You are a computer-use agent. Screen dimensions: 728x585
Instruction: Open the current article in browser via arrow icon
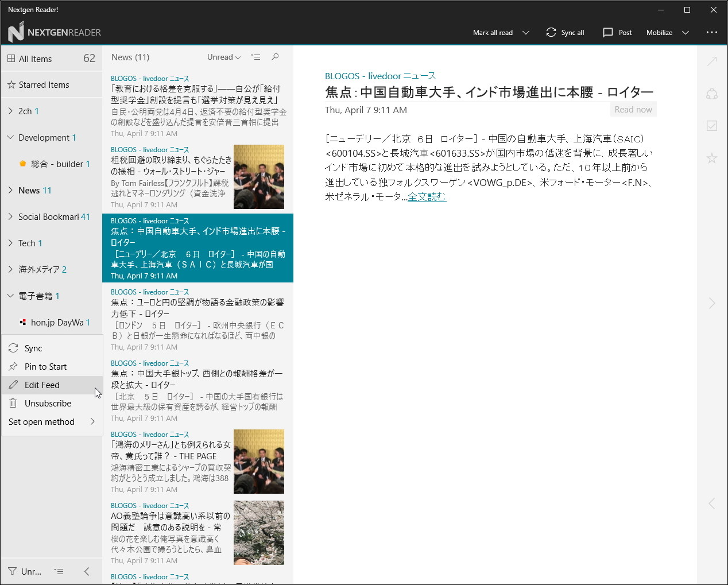(x=711, y=61)
